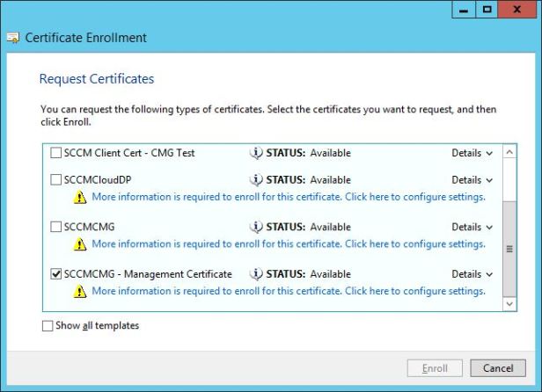This screenshot has width=542, height=392.
Task: Click the Enroll button
Action: [x=435, y=368]
